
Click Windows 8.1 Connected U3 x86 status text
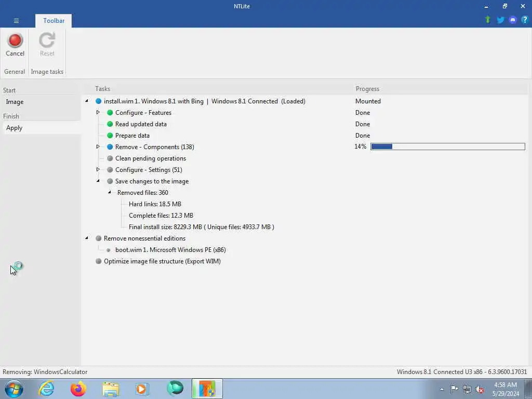pos(462,372)
